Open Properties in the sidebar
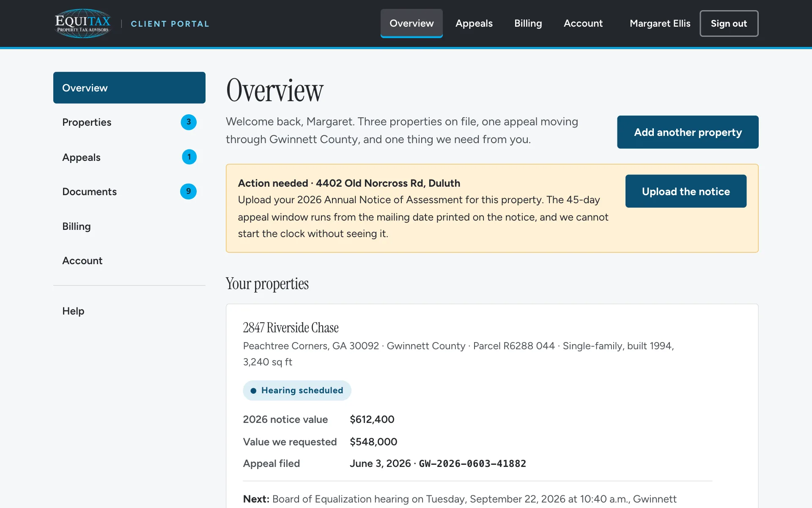The width and height of the screenshot is (812, 508). pyautogui.click(x=129, y=122)
